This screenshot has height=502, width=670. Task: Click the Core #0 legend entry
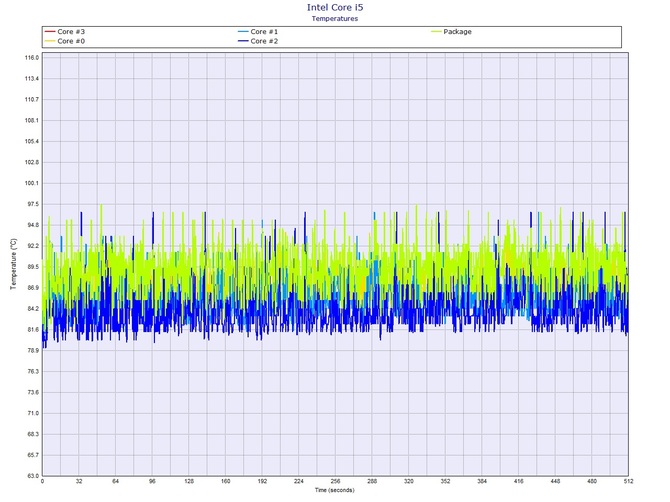pyautogui.click(x=65, y=41)
